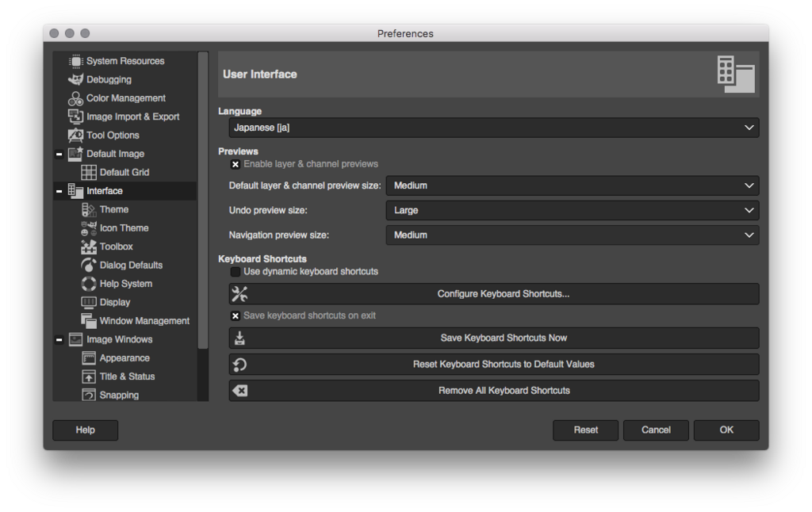Screen dimensions: 812x512
Task: Select Snapping in the tree
Action: pos(119,395)
